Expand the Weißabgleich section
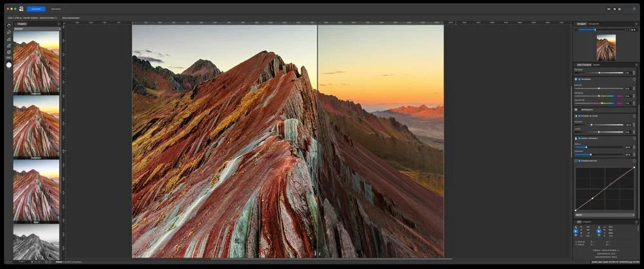Viewport: 644px width, 269px height. coord(576,109)
